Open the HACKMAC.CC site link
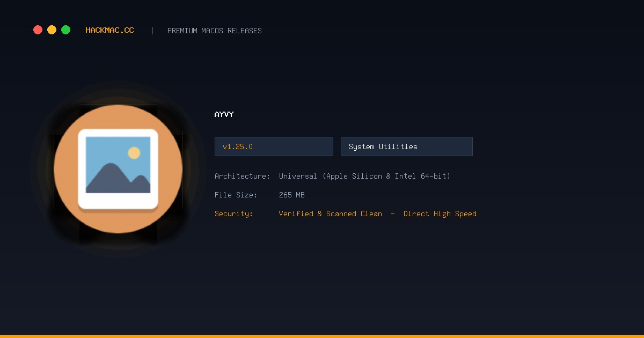Screen dimensions: 644x338 [109, 31]
